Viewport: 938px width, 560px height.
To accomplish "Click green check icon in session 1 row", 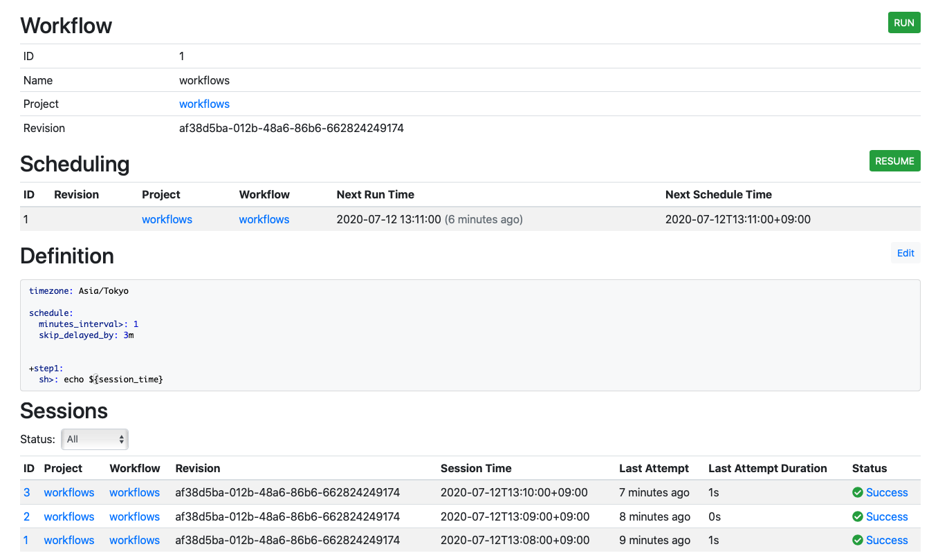I will tap(858, 540).
